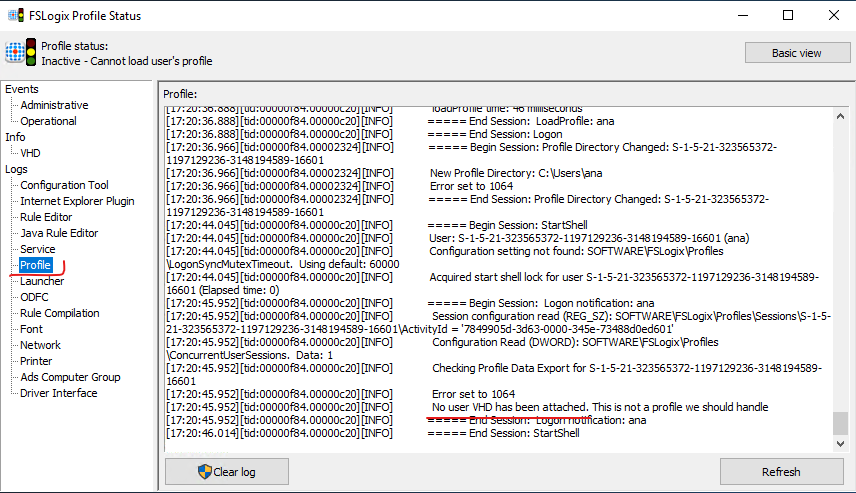Open Operational events
The height and width of the screenshot is (493, 856).
pyautogui.click(x=48, y=121)
